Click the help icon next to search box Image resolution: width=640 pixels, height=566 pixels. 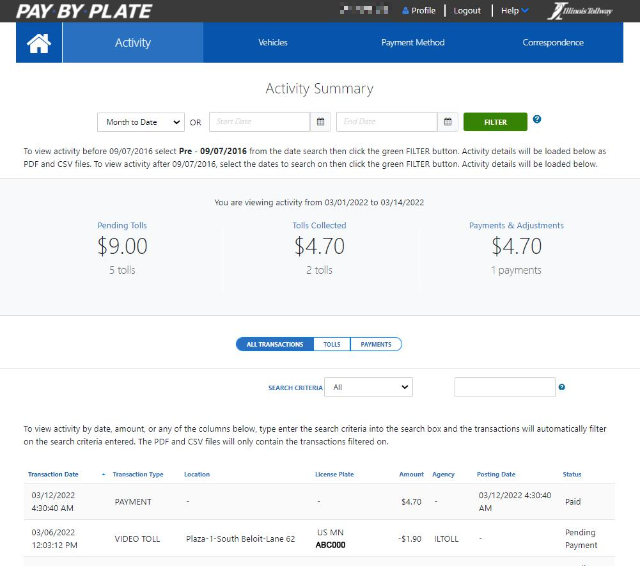(x=562, y=387)
